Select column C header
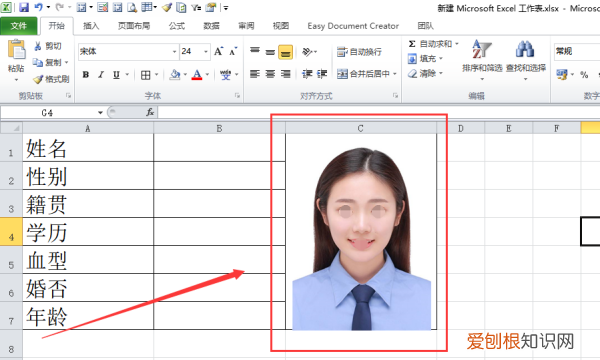The image size is (600, 360). pos(360,128)
